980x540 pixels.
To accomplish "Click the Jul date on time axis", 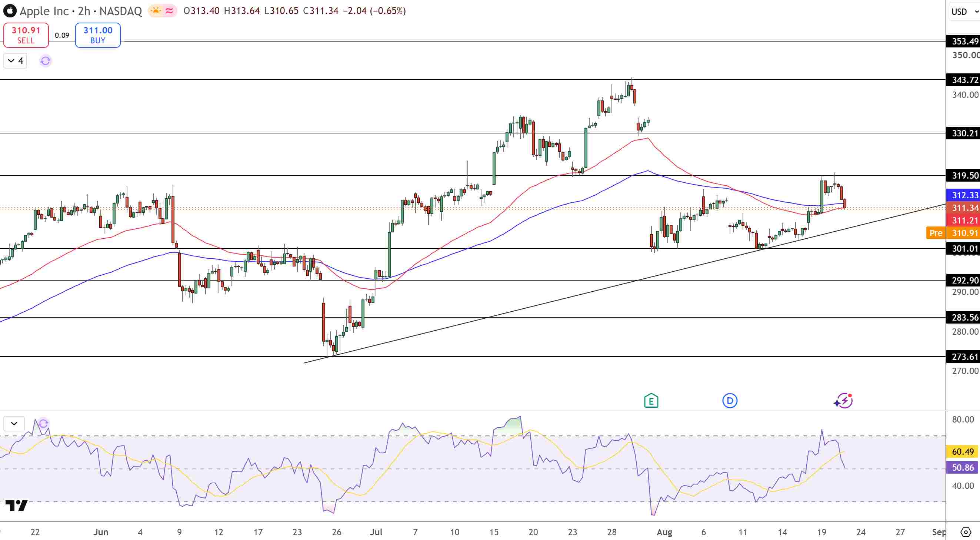I will point(376,532).
